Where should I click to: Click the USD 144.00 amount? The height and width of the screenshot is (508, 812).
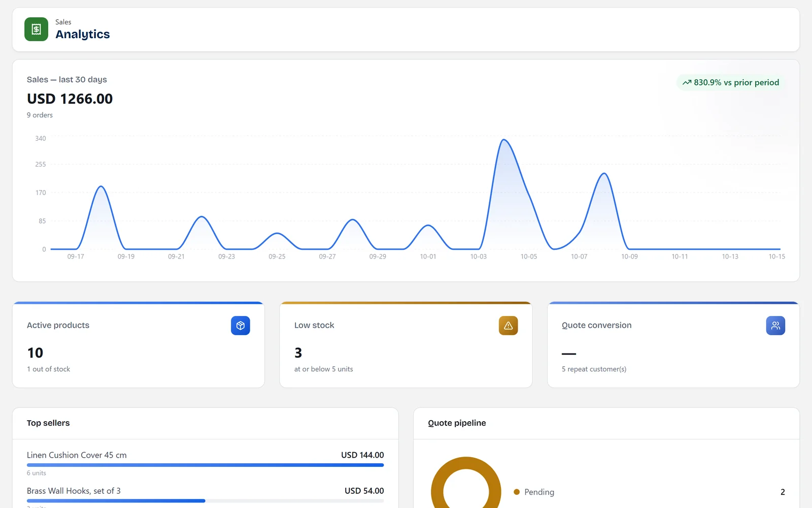click(362, 455)
